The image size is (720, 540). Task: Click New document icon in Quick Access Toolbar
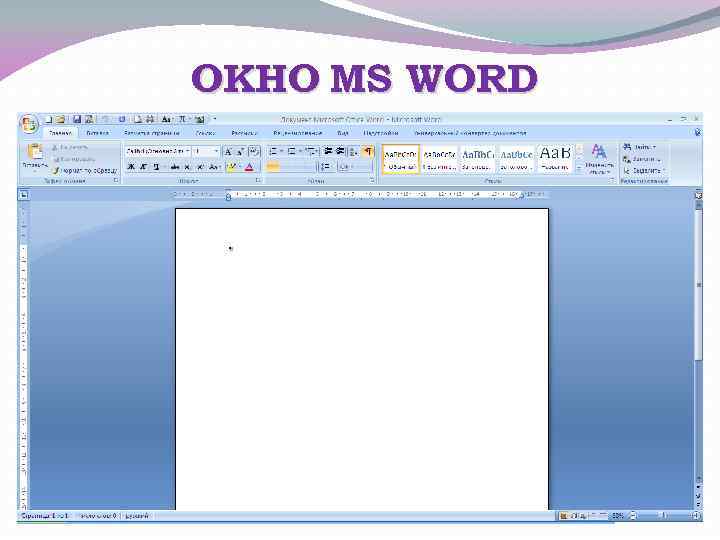tap(48, 120)
